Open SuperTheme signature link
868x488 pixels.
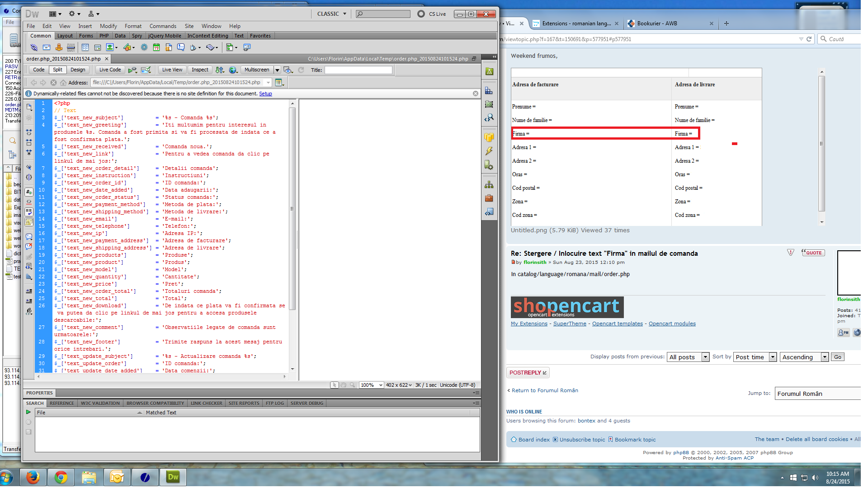(x=570, y=324)
